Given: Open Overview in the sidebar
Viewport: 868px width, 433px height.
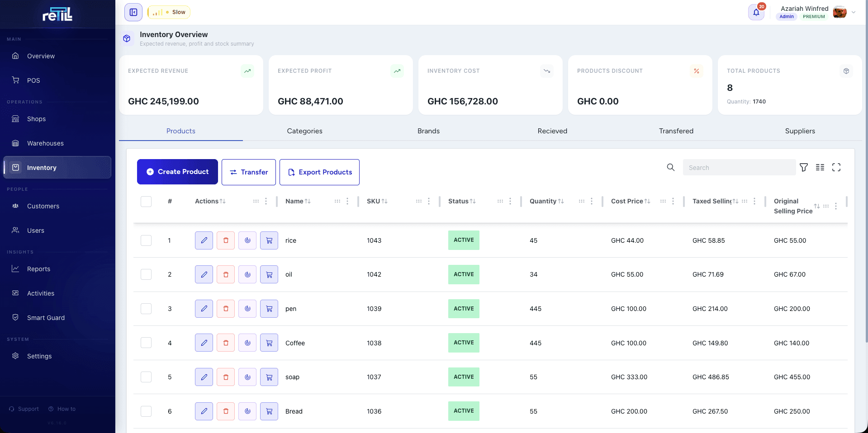Looking at the screenshot, I should coord(57,56).
